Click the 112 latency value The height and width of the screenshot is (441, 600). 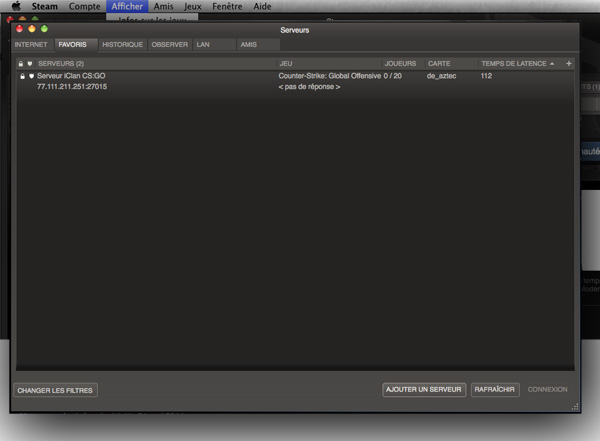coord(486,76)
